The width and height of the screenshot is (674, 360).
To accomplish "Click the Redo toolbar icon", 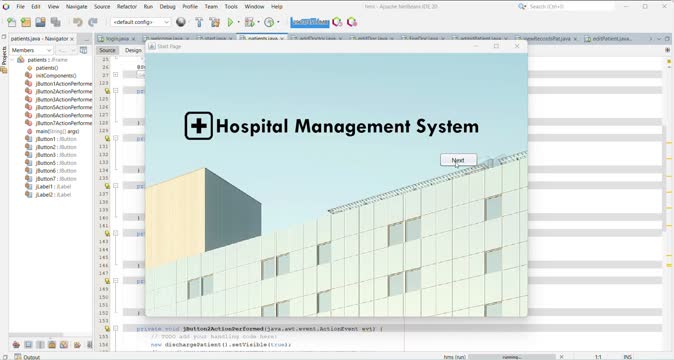I will click(x=92, y=22).
